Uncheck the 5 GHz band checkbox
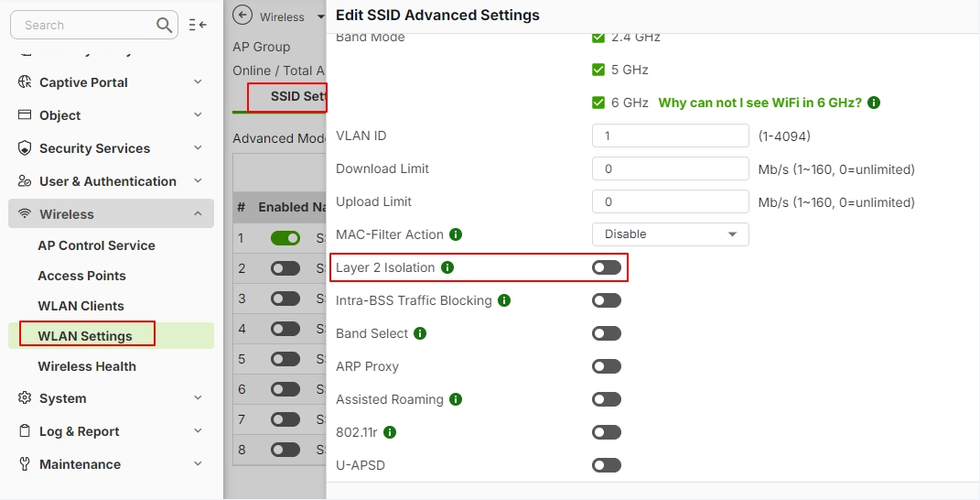Image resolution: width=980 pixels, height=500 pixels. point(598,70)
